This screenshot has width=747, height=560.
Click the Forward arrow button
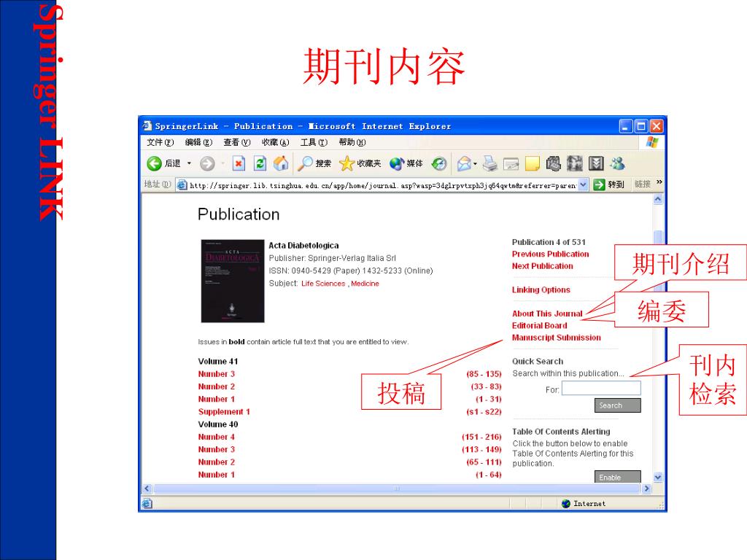click(x=207, y=164)
